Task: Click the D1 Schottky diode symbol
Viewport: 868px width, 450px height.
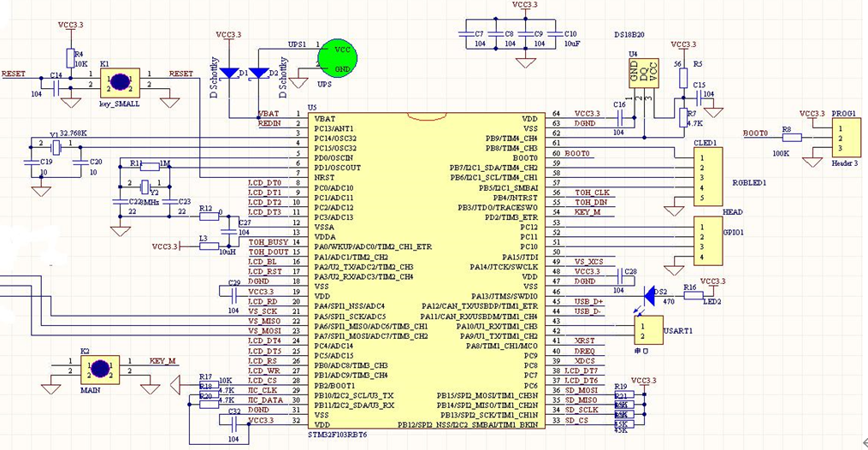Action: tap(229, 73)
